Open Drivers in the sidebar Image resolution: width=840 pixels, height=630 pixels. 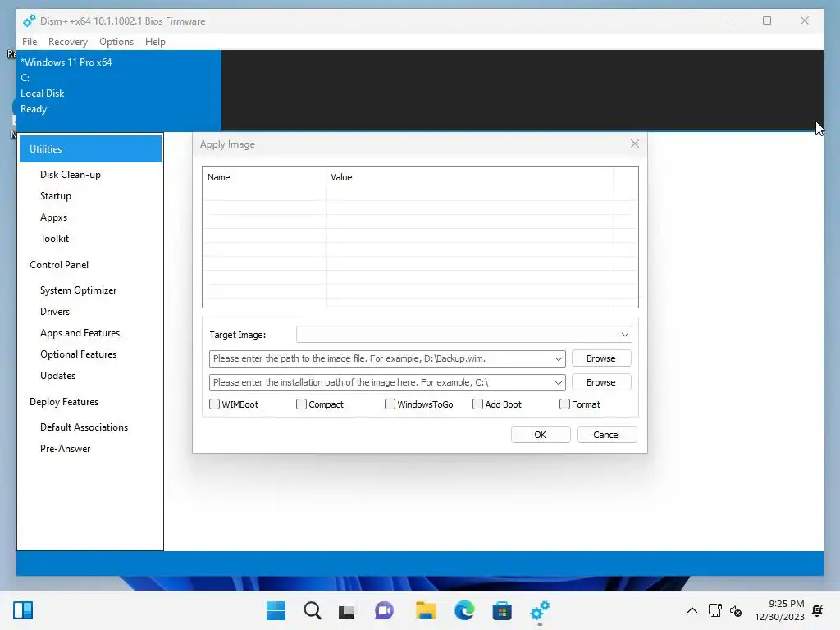[55, 312]
